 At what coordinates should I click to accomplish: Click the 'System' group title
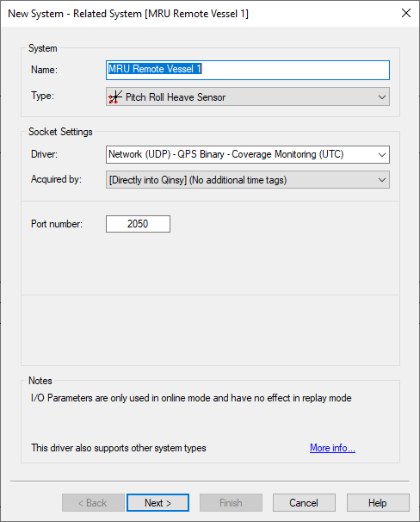[x=43, y=48]
